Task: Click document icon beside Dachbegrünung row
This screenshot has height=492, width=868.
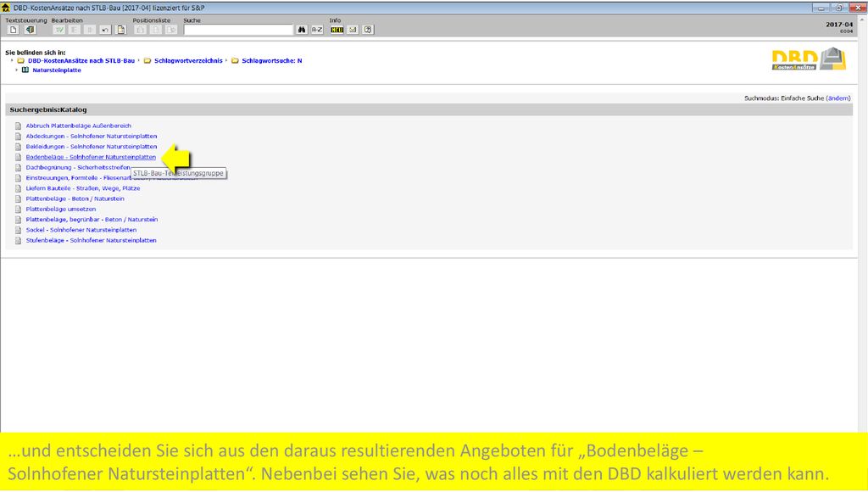Action: (19, 167)
